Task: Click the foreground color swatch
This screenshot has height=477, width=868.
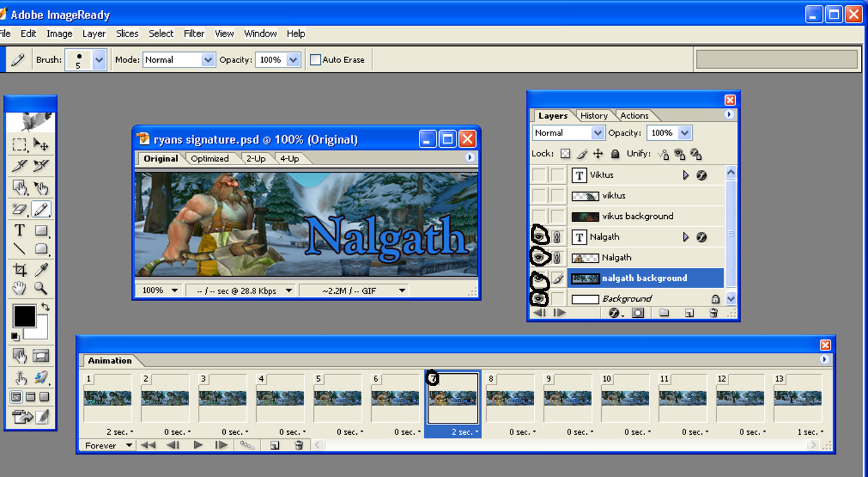Action: tap(24, 315)
